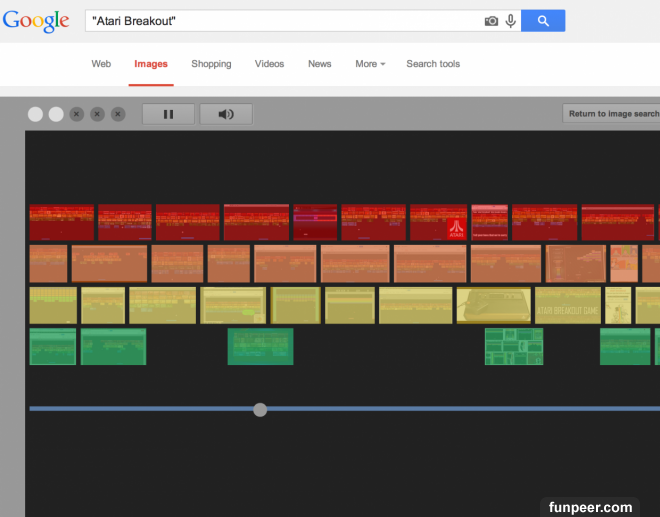Switch to the Web tab
The image size is (660, 517).
click(101, 64)
